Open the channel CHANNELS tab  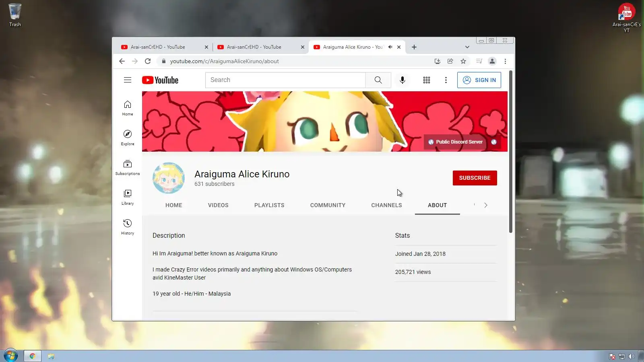coord(386,205)
